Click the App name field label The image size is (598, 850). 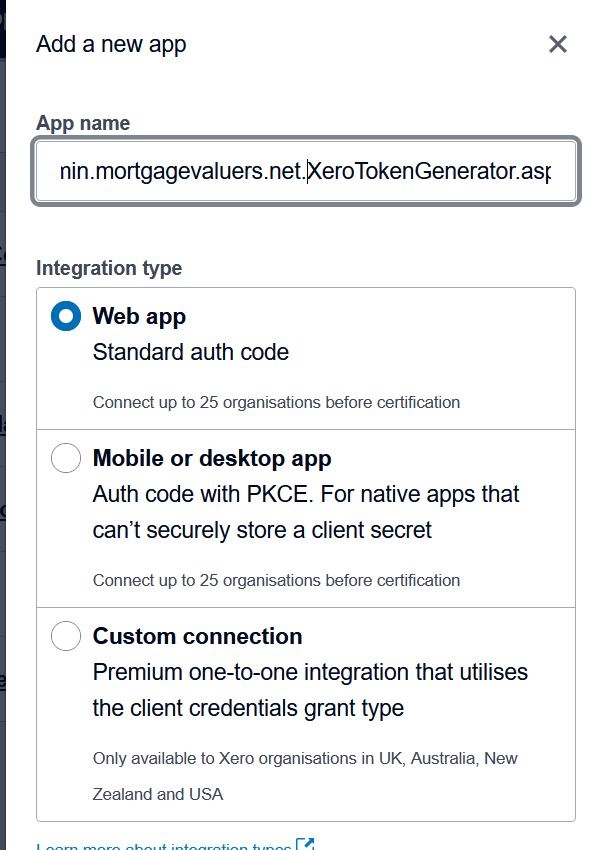82,122
